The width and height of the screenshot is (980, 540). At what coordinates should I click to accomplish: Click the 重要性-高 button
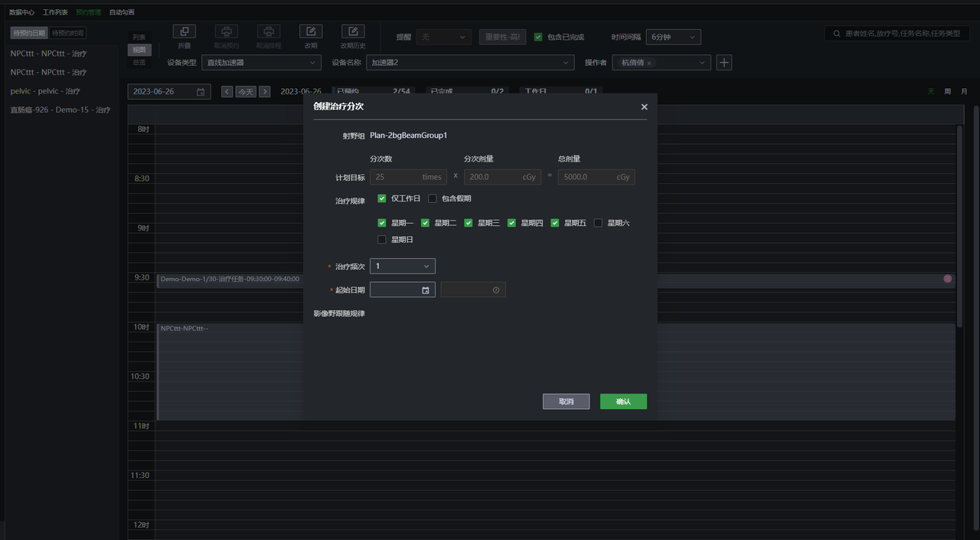tap(502, 37)
